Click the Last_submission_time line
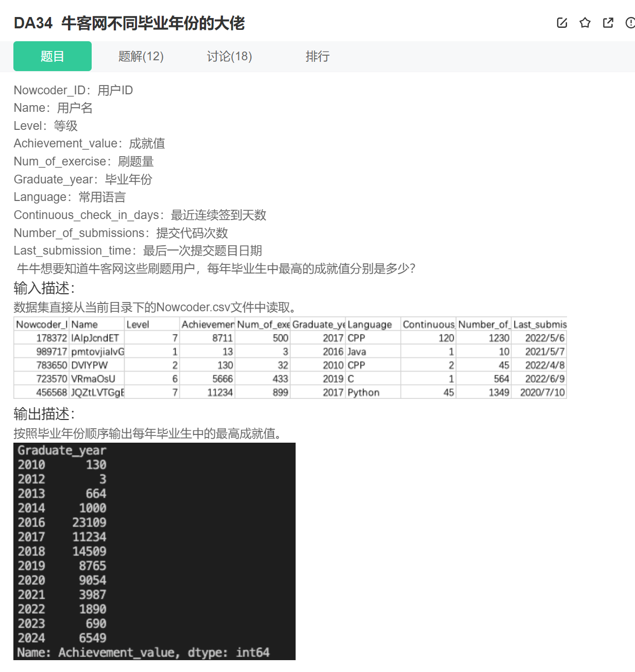 pyautogui.click(x=138, y=250)
